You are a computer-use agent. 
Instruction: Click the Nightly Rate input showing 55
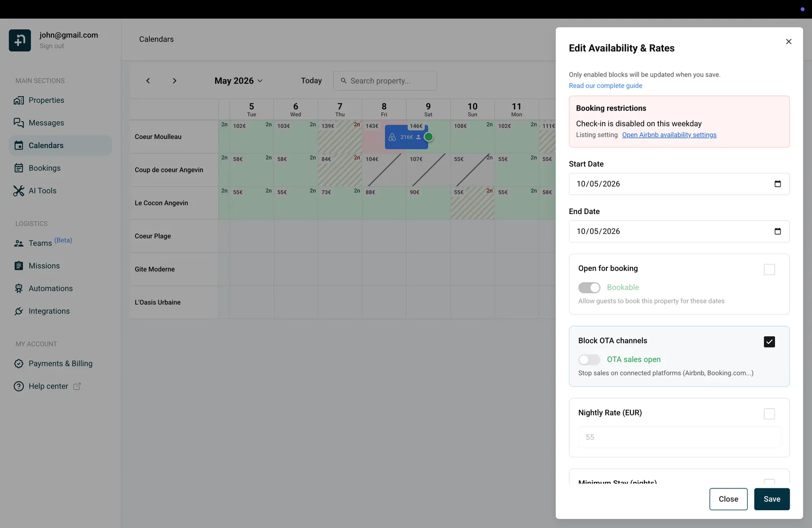coord(679,437)
